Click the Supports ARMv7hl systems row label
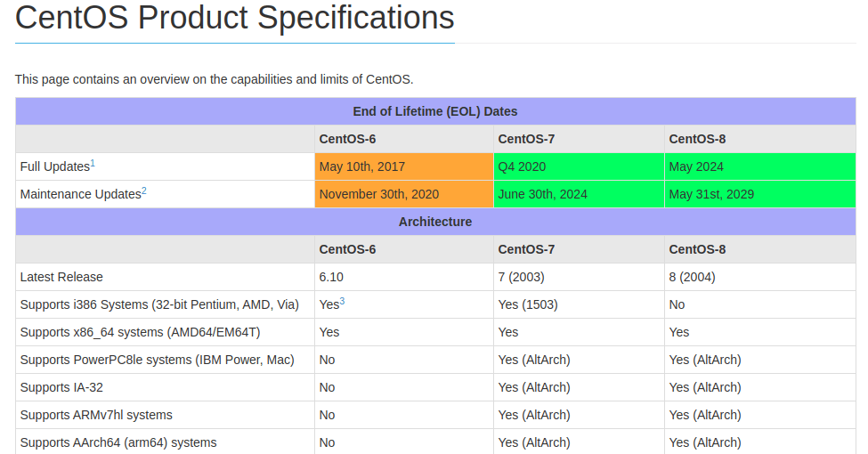868x454 pixels. pyautogui.click(x=96, y=415)
